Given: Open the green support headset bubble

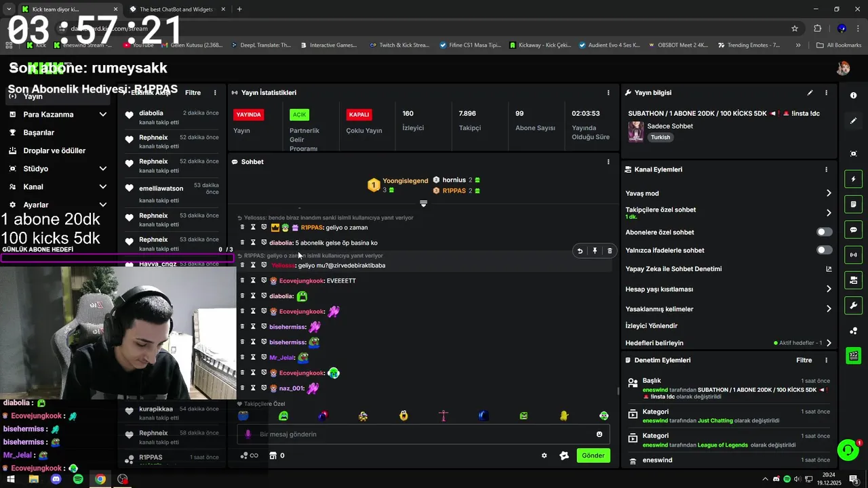Looking at the screenshot, I should coord(848,449).
